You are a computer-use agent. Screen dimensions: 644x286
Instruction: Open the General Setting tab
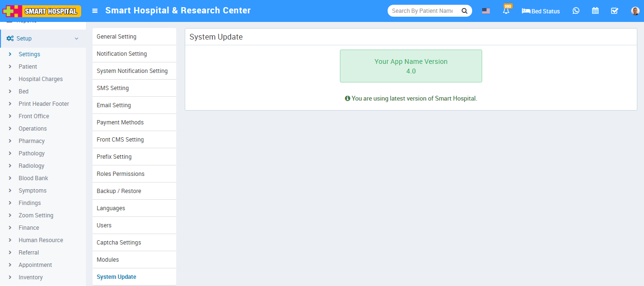(116, 37)
